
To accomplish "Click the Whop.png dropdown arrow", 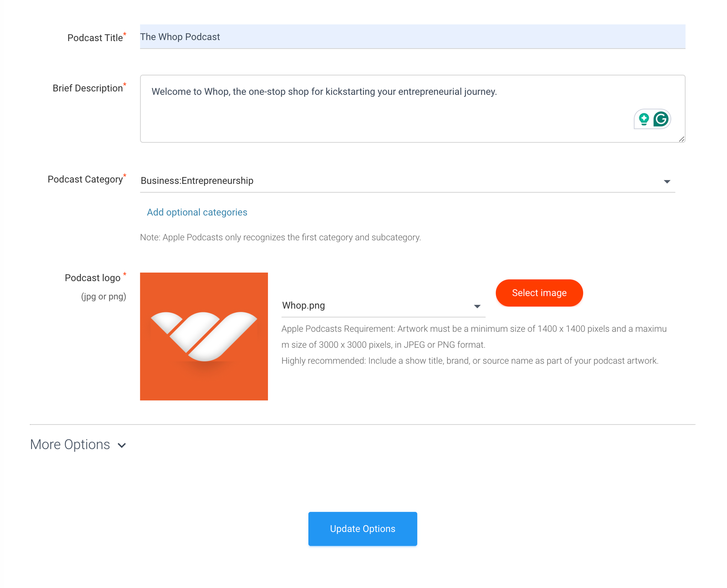I will pos(477,306).
